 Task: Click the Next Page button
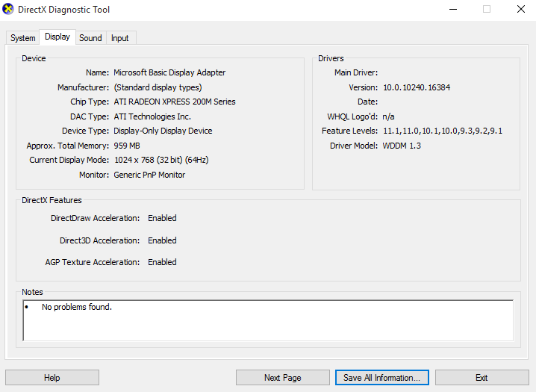[283, 378]
